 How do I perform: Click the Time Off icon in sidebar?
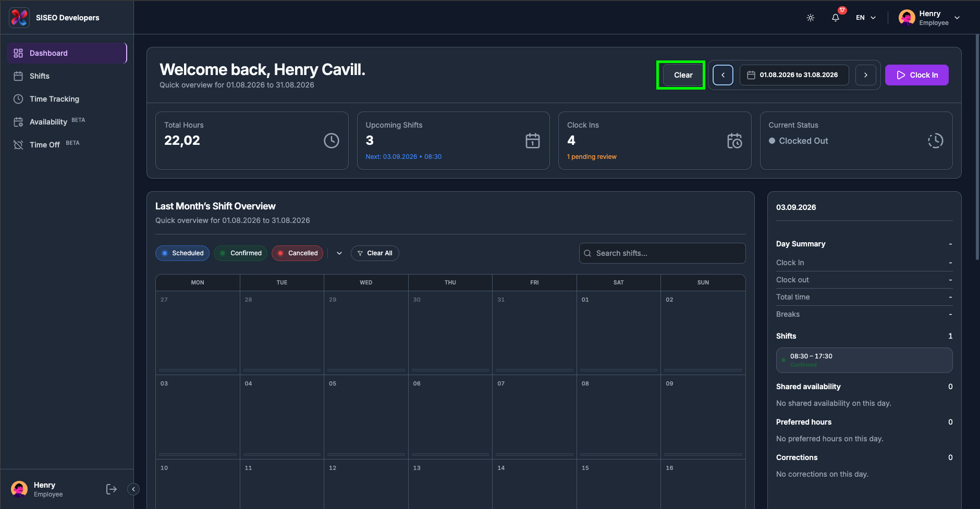click(x=18, y=145)
